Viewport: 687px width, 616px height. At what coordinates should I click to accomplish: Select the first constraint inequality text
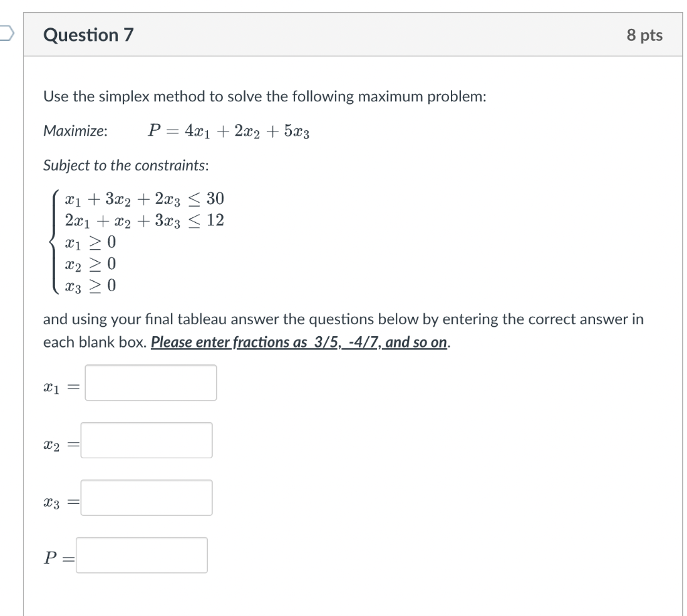click(x=143, y=198)
